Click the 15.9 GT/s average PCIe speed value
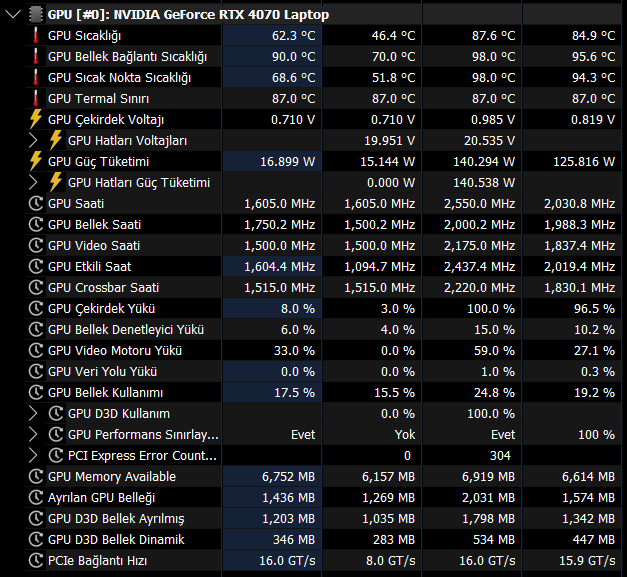The width and height of the screenshot is (627, 577). (587, 561)
